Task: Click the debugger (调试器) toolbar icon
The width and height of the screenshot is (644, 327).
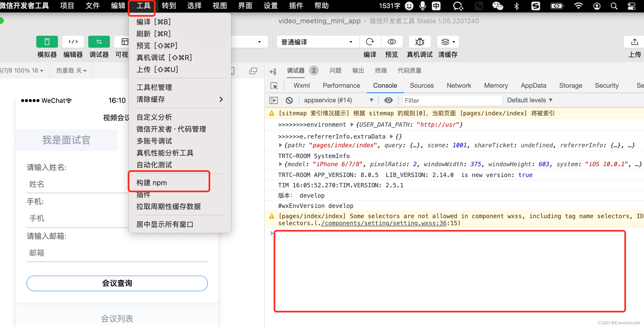Action: pyautogui.click(x=99, y=42)
